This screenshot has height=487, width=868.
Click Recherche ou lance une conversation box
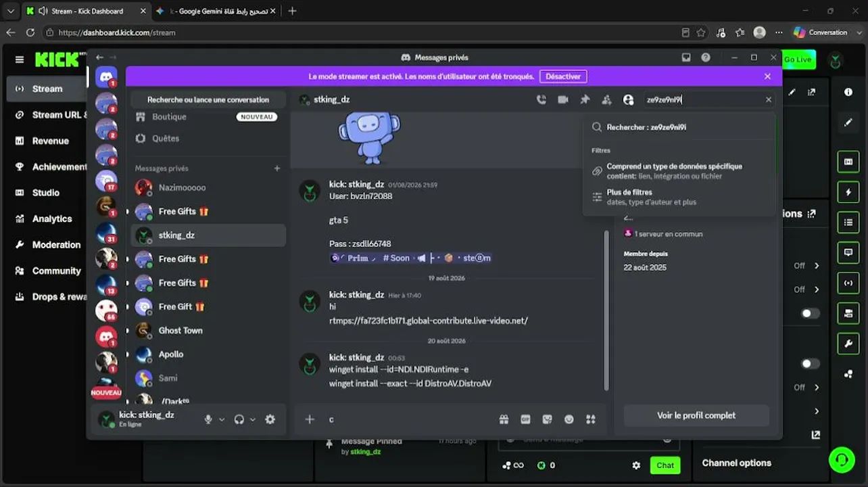pos(208,99)
